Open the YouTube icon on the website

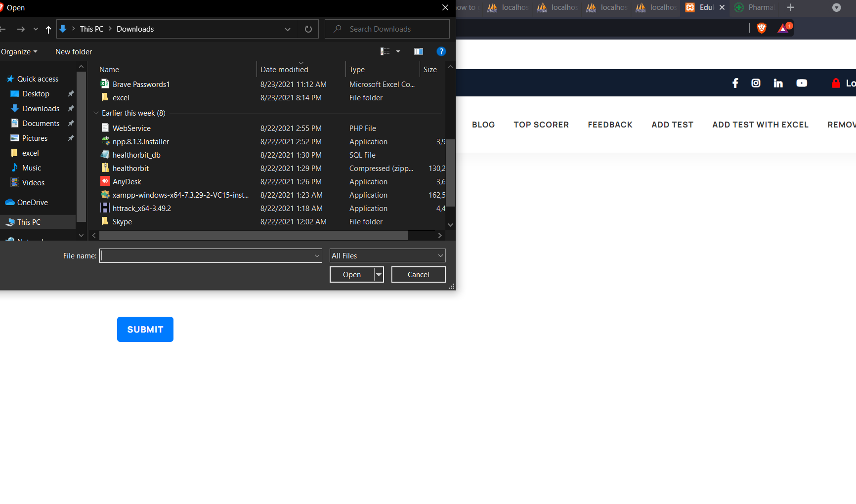(x=802, y=83)
